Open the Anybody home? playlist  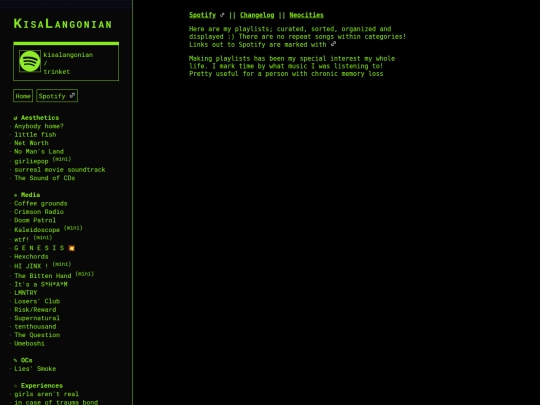point(39,126)
